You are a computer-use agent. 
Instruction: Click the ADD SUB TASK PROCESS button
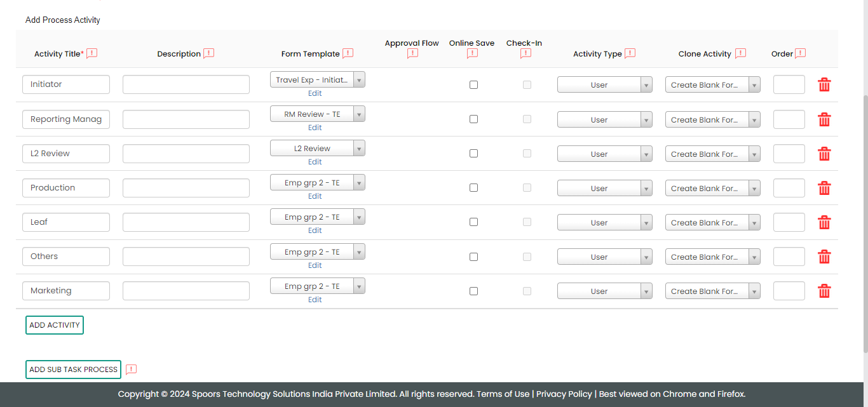tap(73, 370)
